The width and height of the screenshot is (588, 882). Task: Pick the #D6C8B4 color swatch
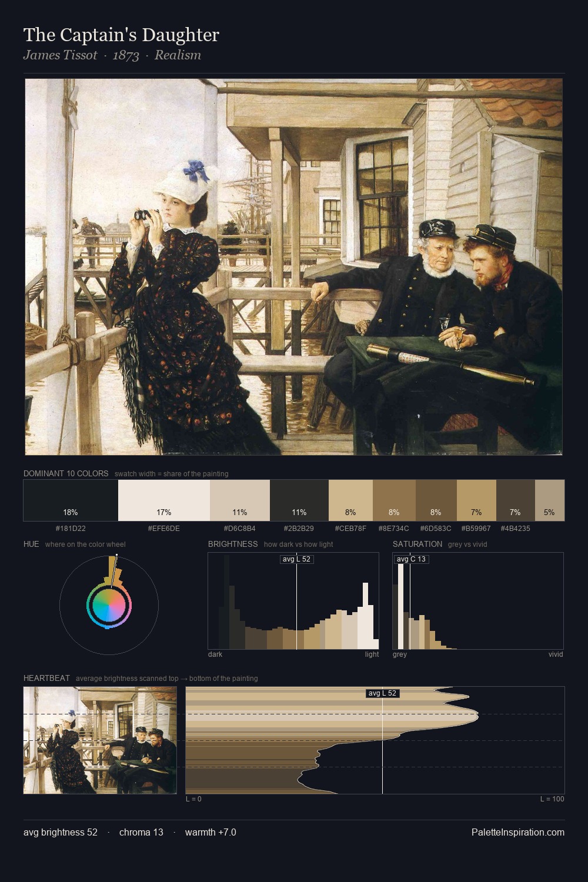(x=240, y=500)
